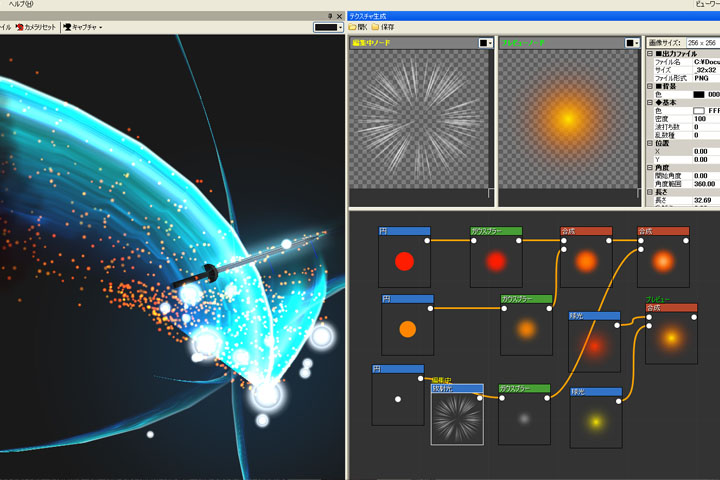Viewport: 720px width, 480px height.
Task: Click input port of red ガウスブラー node
Action: (x=474, y=240)
